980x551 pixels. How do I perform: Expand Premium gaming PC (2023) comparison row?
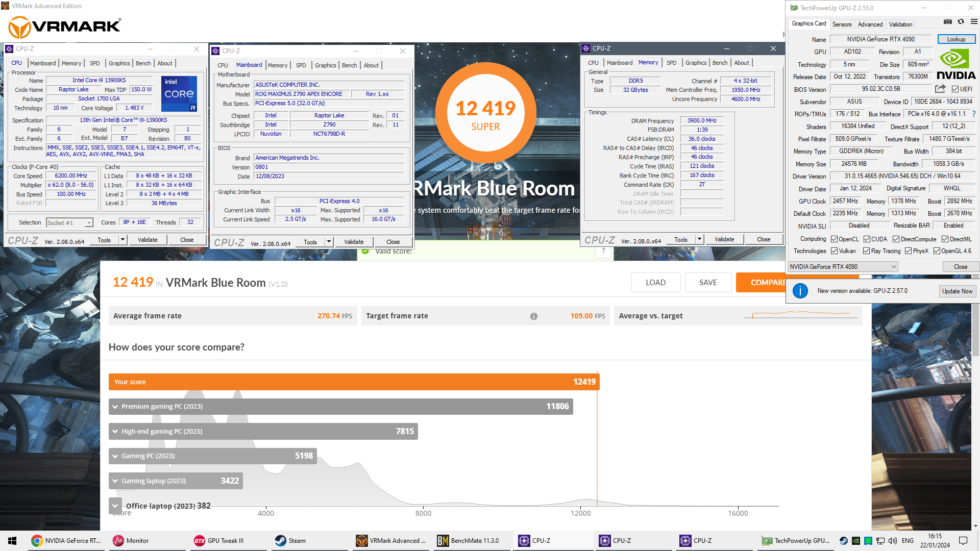pos(115,407)
